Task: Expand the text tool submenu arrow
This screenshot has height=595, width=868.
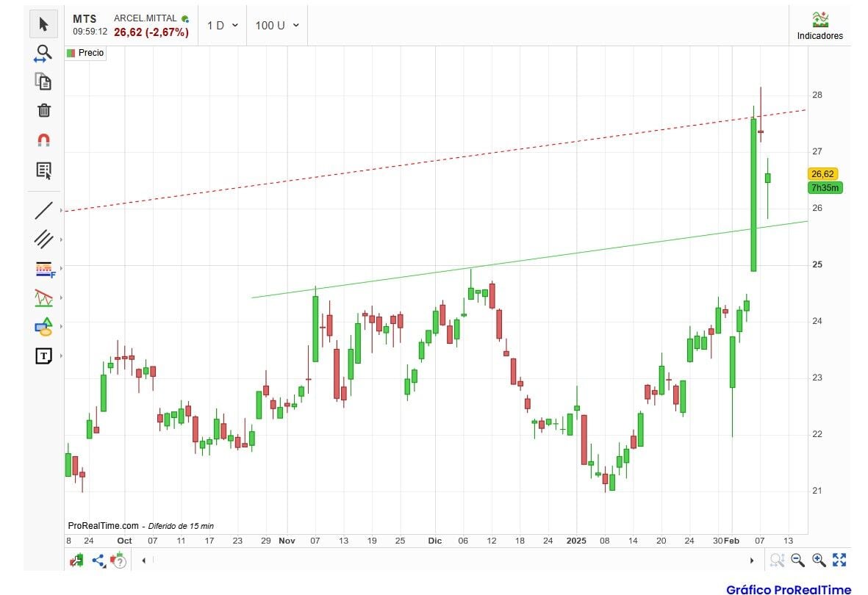Action: click(x=61, y=356)
